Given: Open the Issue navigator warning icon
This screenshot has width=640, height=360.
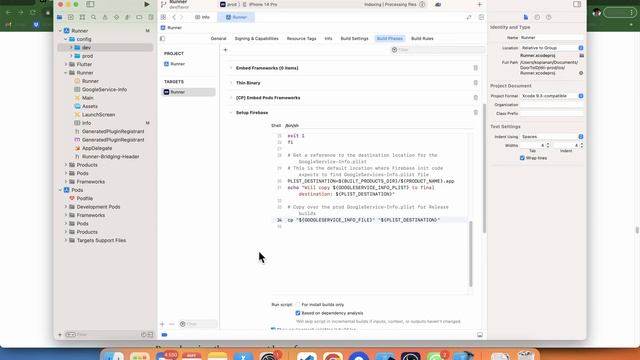Looking at the screenshot, I should pos(105,18).
